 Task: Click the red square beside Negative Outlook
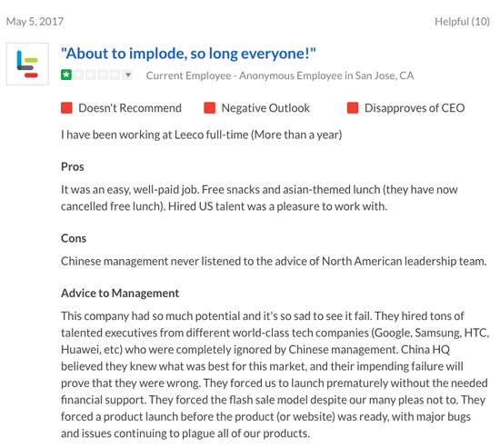tap(209, 108)
